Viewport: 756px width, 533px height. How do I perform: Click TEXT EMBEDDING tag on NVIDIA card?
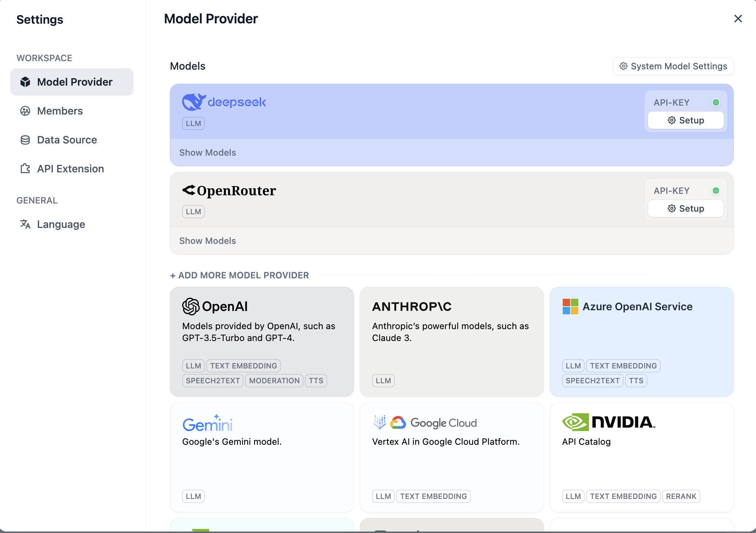[623, 496]
